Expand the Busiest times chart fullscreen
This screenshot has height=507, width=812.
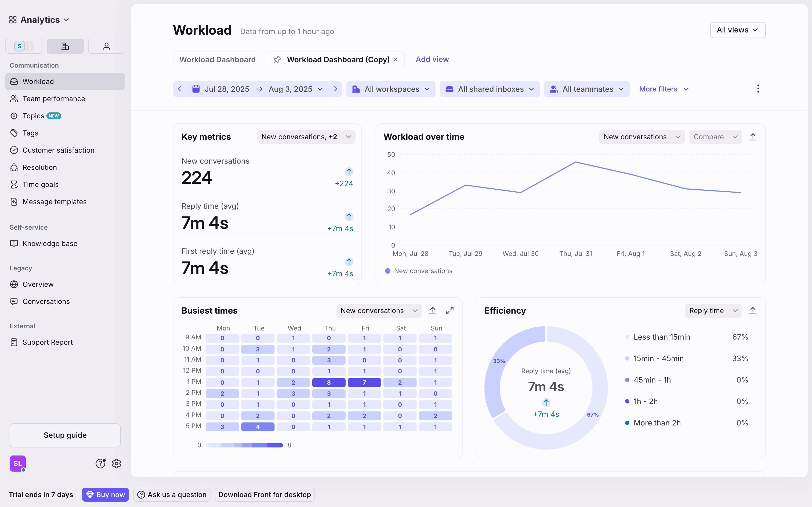(x=450, y=311)
